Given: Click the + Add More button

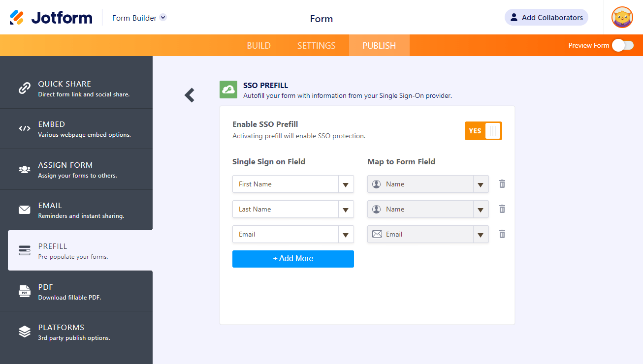Looking at the screenshot, I should pos(293,259).
